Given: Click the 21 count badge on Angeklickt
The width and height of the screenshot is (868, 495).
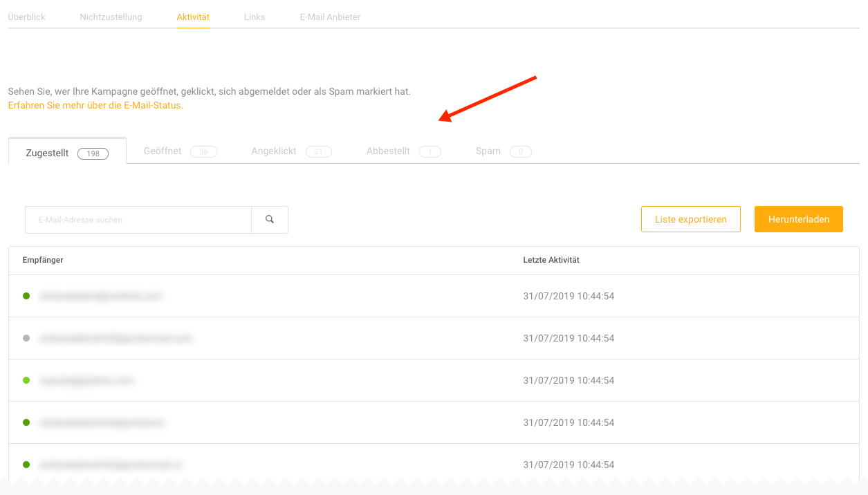Looking at the screenshot, I should tap(319, 152).
